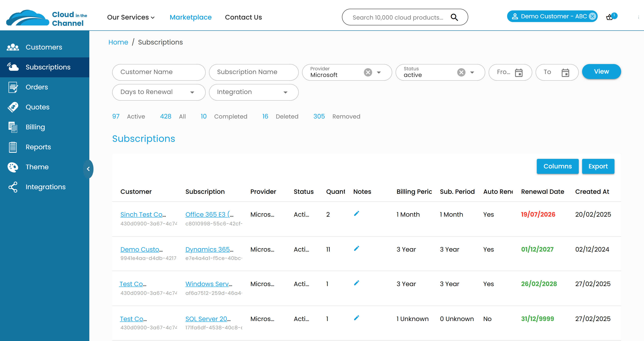This screenshot has width=644, height=341.
Task: Open Demo Custo... customer link
Action: pyautogui.click(x=141, y=250)
